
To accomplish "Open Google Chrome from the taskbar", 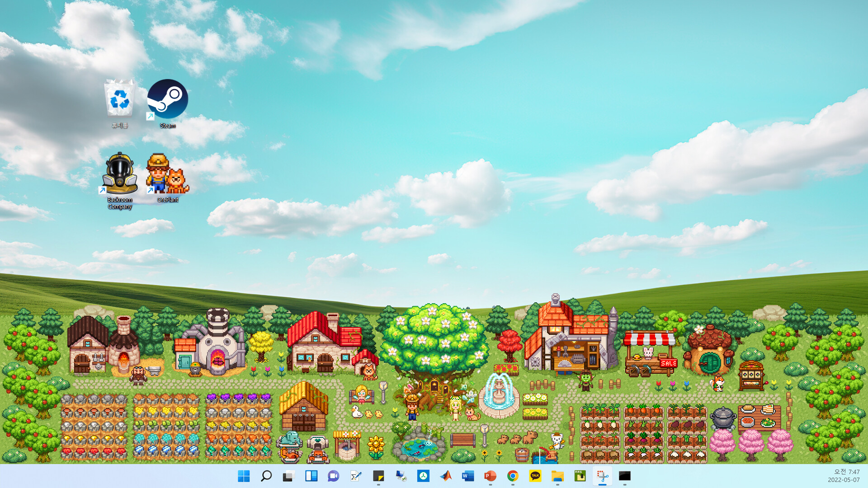I will [512, 476].
